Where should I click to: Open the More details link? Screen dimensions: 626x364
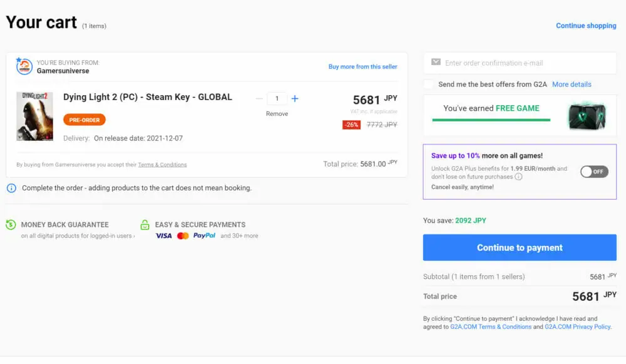coord(571,84)
